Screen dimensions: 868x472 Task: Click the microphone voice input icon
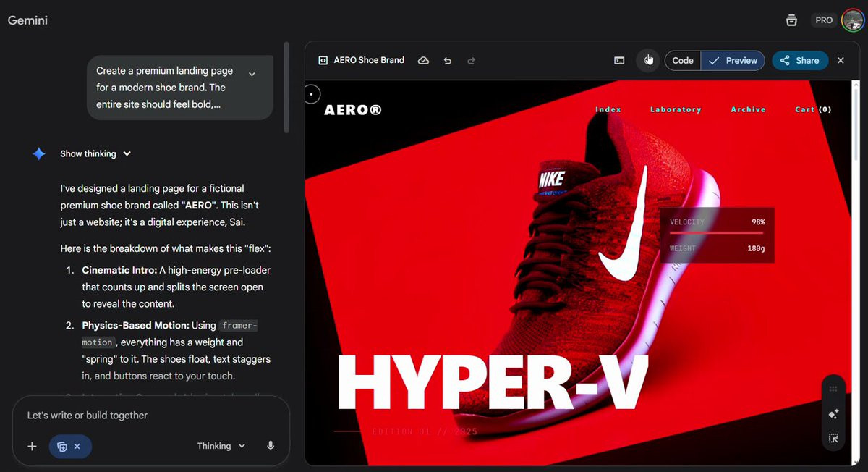click(271, 446)
